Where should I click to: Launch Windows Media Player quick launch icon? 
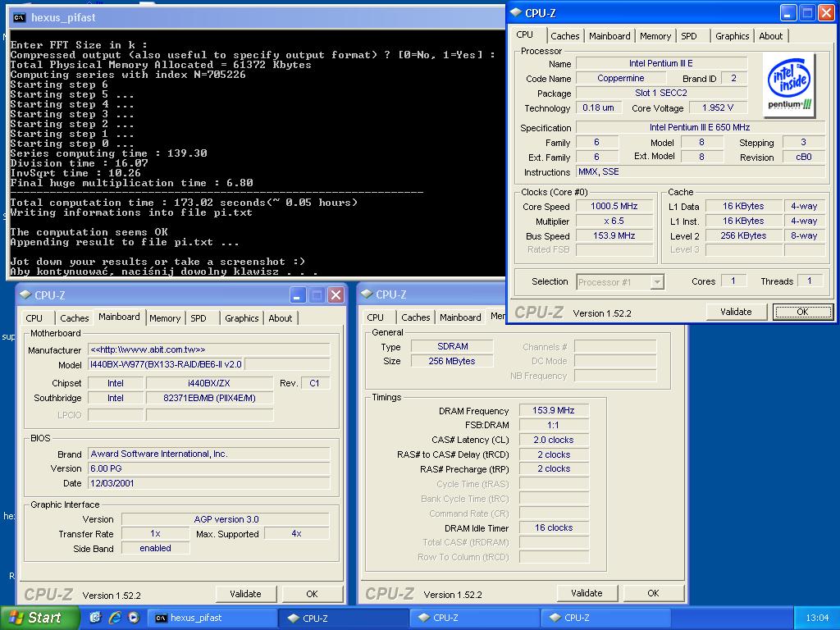click(134, 618)
